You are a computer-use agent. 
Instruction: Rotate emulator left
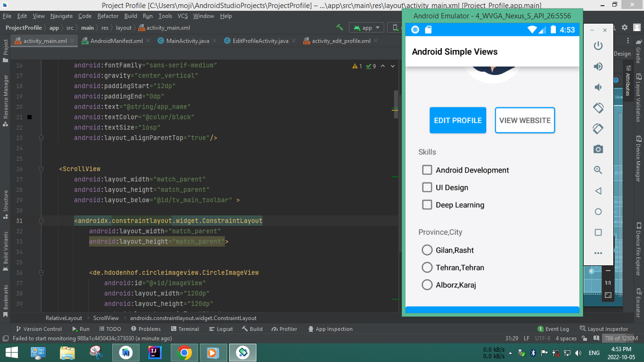coord(598,108)
